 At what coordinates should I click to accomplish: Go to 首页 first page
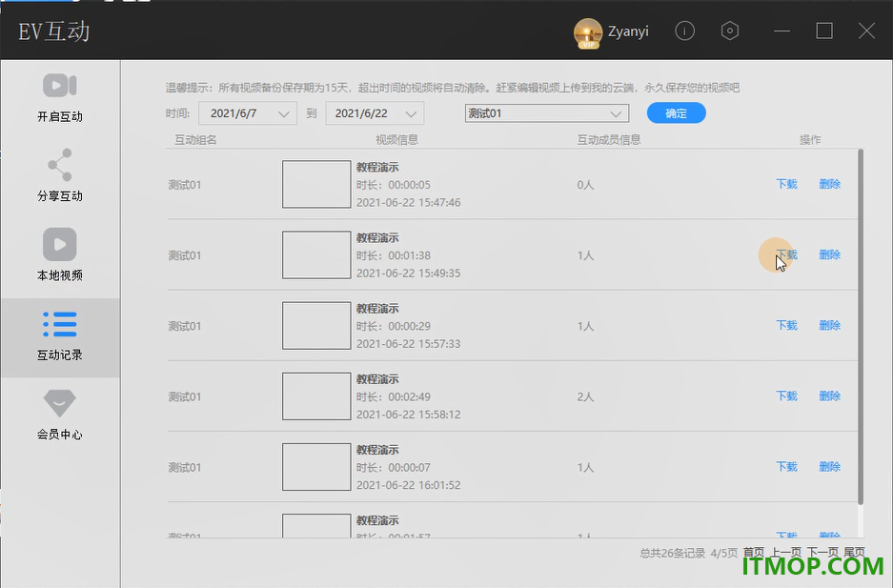click(754, 552)
